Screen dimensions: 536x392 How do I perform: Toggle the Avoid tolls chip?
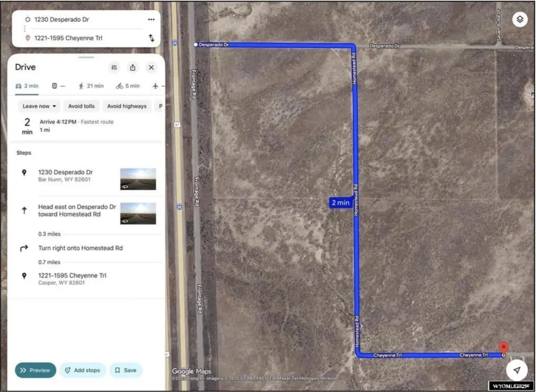tap(81, 106)
